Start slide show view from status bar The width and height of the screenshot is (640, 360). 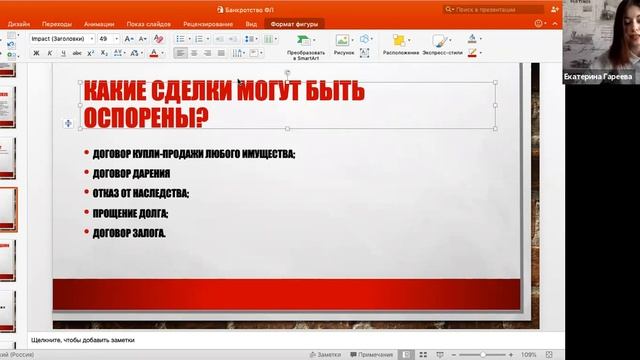point(440,355)
